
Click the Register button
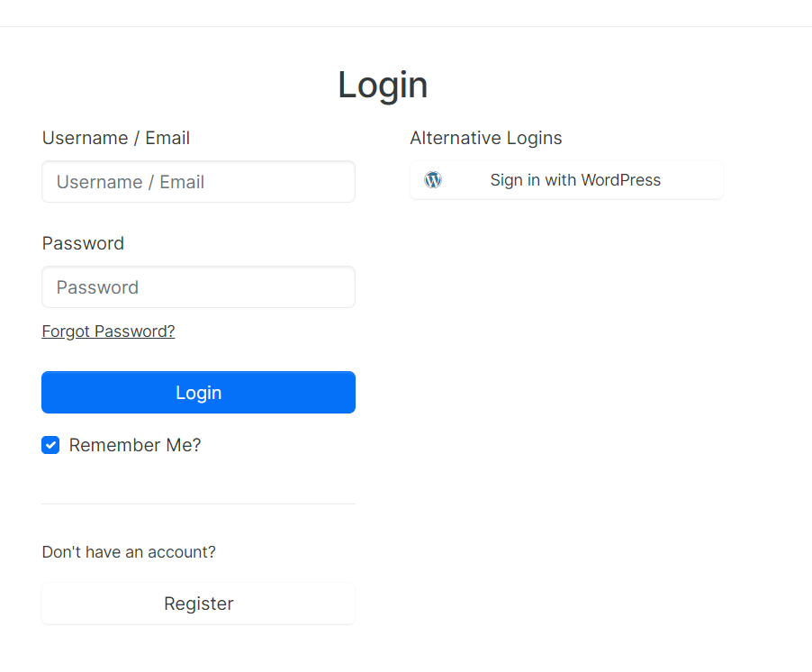[x=198, y=604]
